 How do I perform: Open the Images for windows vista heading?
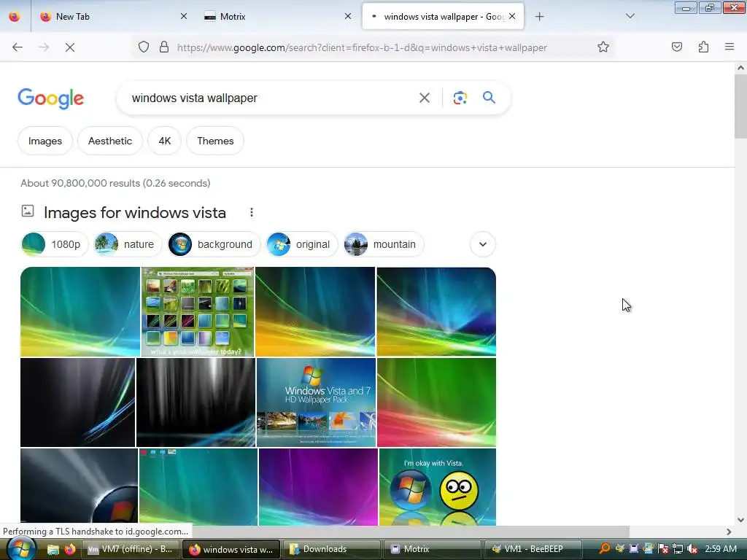pyautogui.click(x=135, y=213)
